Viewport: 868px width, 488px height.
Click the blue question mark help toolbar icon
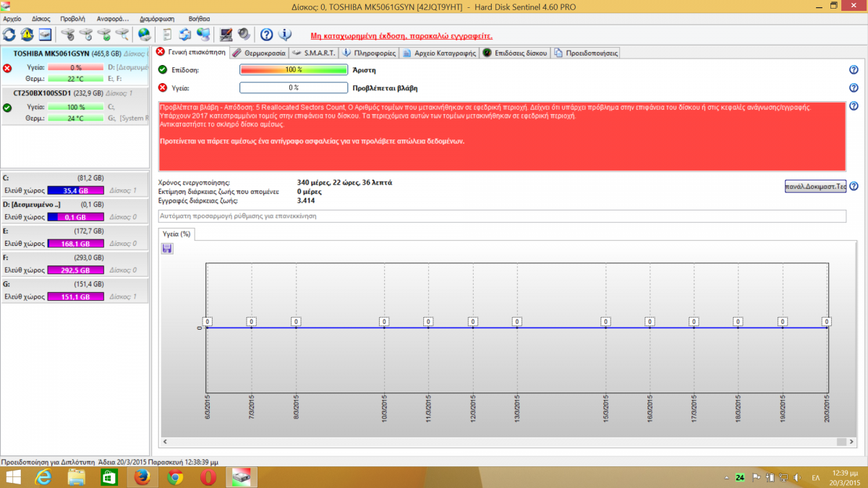[x=267, y=34]
